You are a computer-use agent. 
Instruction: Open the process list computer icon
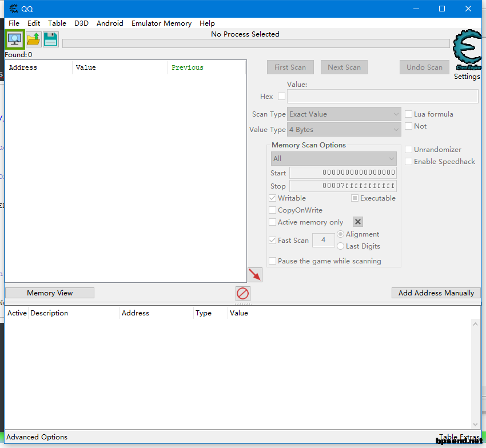click(14, 39)
